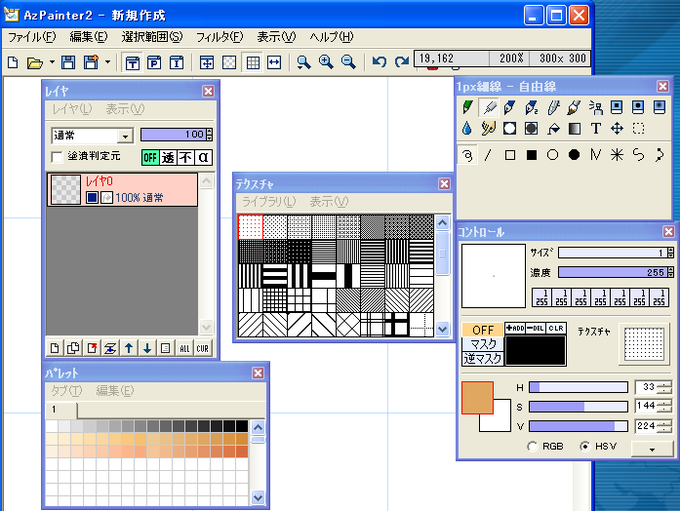Click the layer opacity spinner arrows

209,134
